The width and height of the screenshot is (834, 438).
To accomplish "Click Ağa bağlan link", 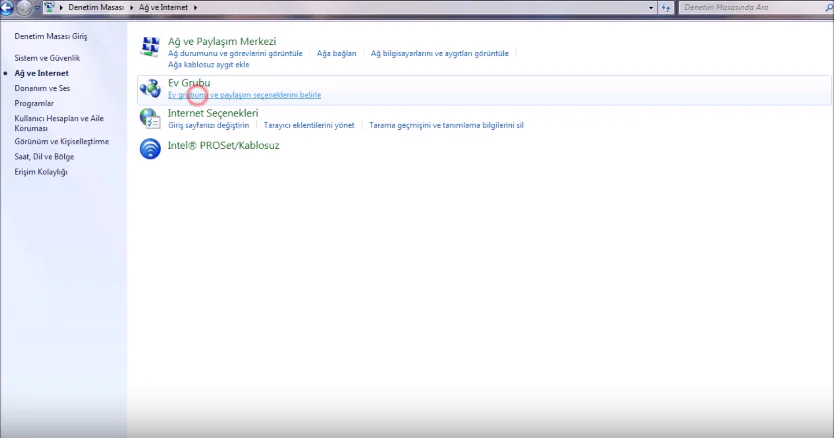I will tap(336, 53).
